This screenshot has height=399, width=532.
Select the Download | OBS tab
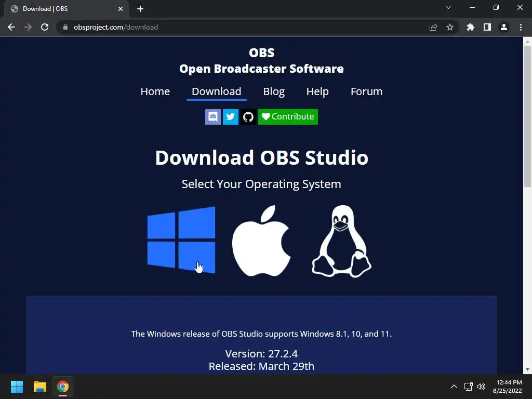pos(66,9)
